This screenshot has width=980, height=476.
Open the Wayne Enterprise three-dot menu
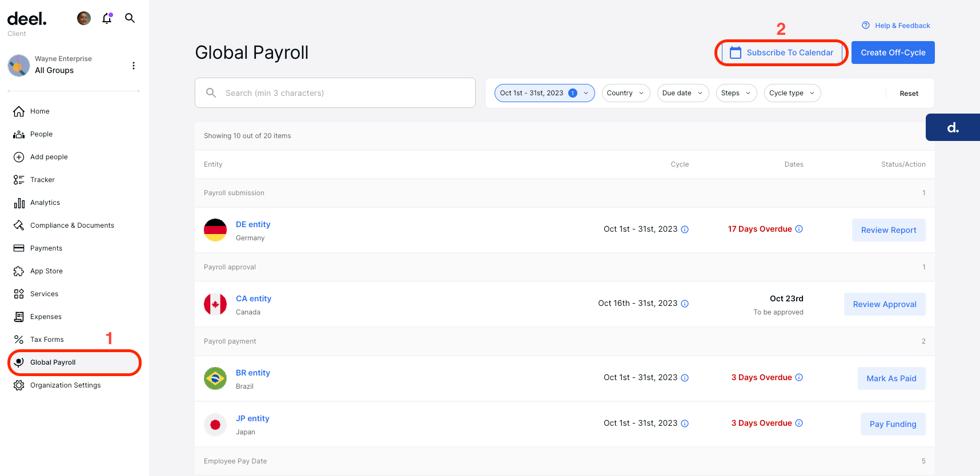pyautogui.click(x=134, y=66)
